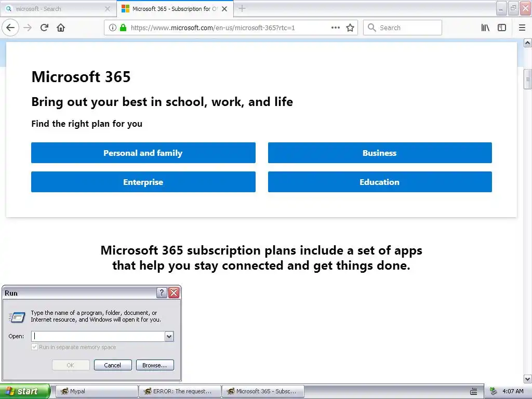Toggle the sidebar view icon
Screen dimensions: 532x399
(x=502, y=28)
